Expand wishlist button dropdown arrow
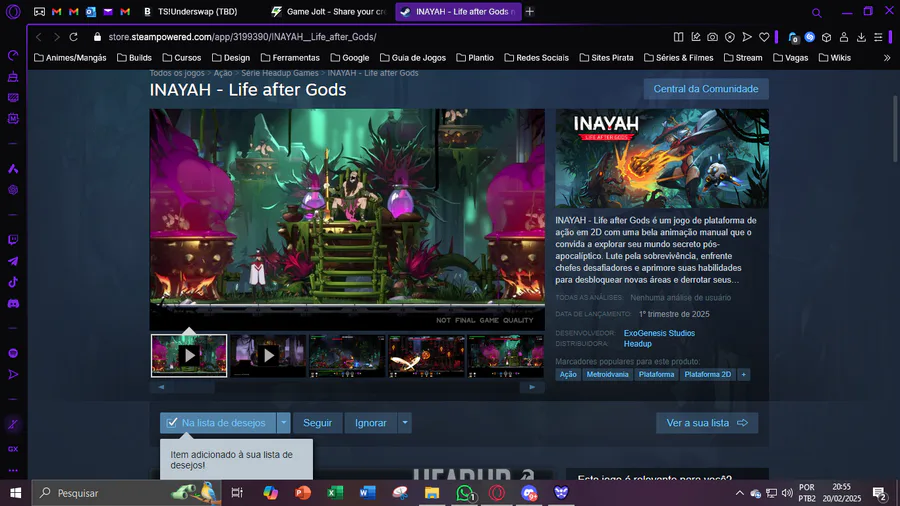This screenshot has height=506, width=900. click(284, 423)
